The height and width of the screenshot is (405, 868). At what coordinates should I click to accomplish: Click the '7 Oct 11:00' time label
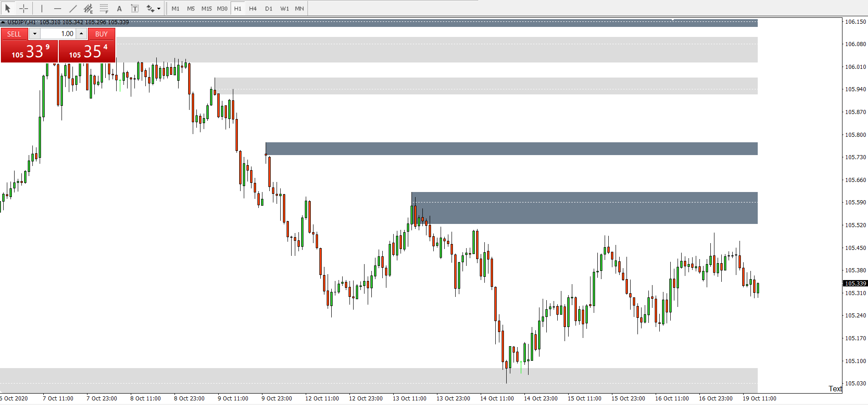[58, 398]
